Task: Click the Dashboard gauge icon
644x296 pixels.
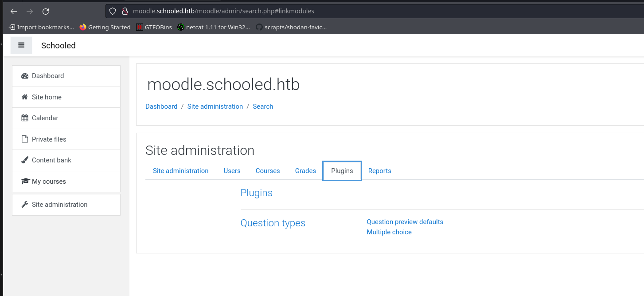Action: coord(25,76)
